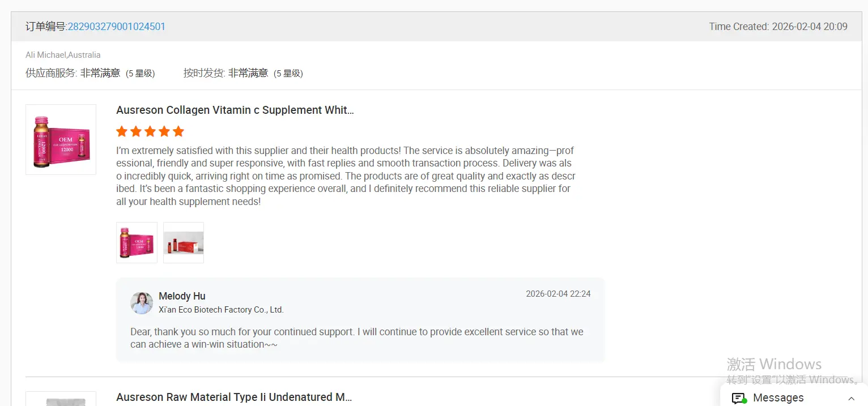Click Melody Hu's profile avatar

[142, 303]
